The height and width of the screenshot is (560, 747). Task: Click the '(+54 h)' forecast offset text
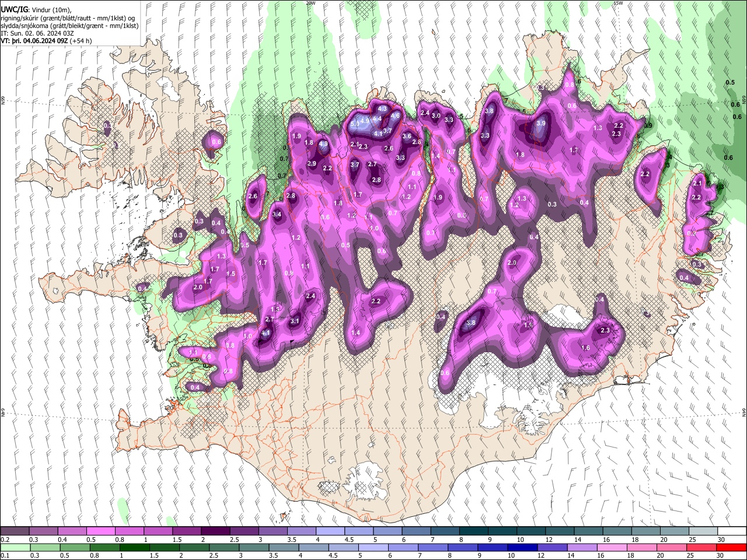coord(81,41)
